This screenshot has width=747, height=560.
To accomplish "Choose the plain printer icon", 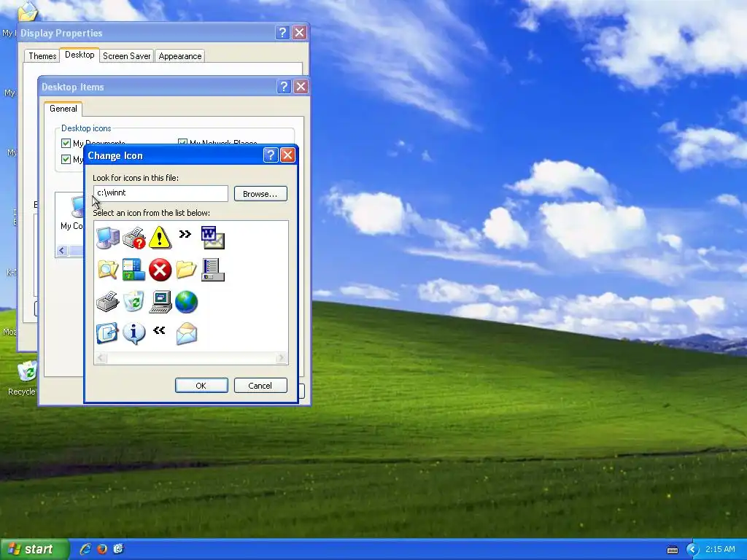I will pyautogui.click(x=108, y=301).
